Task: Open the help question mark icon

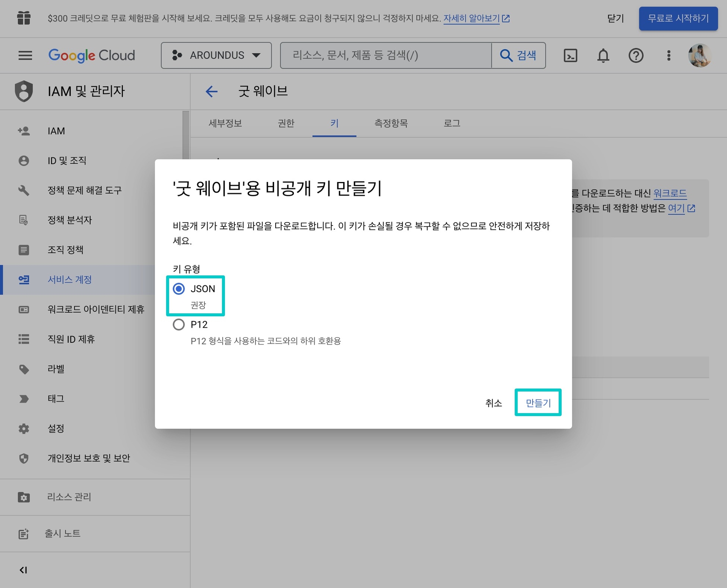Action: (x=636, y=56)
